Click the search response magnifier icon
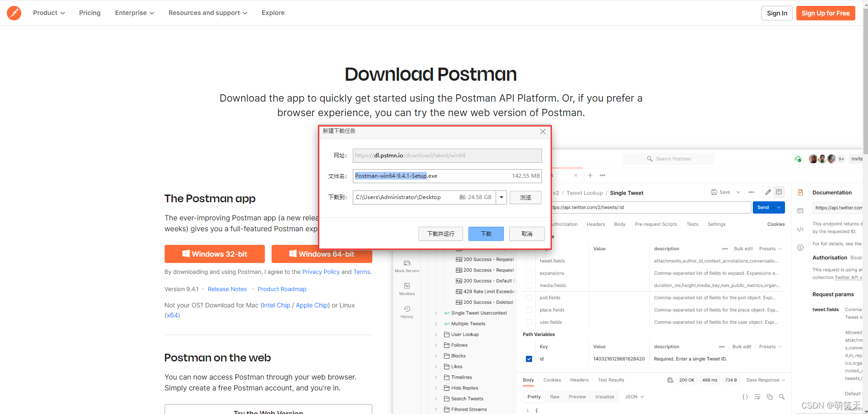Viewport: 868px width, 414px height. 782,397
